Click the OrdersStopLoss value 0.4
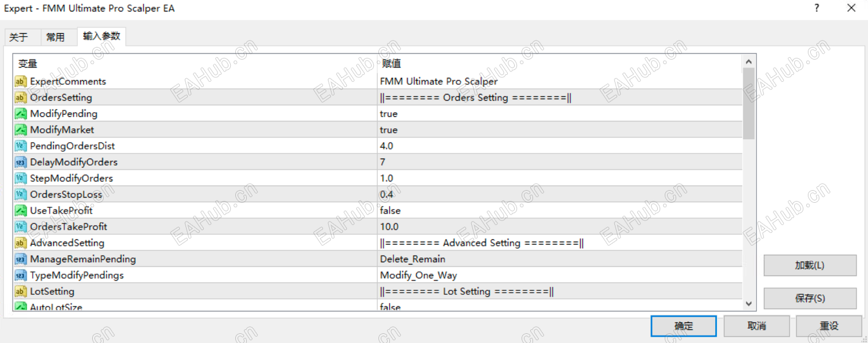Image resolution: width=868 pixels, height=343 pixels. point(386,194)
